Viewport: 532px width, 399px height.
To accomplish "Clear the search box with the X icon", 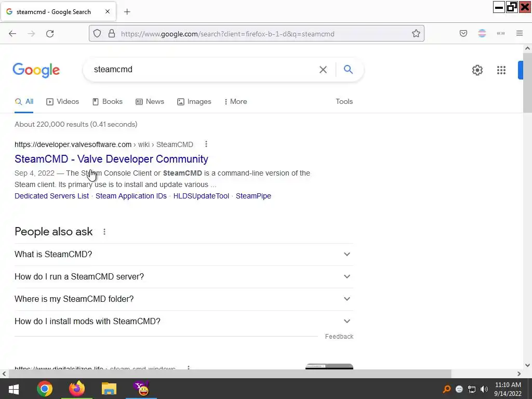I will click(323, 70).
